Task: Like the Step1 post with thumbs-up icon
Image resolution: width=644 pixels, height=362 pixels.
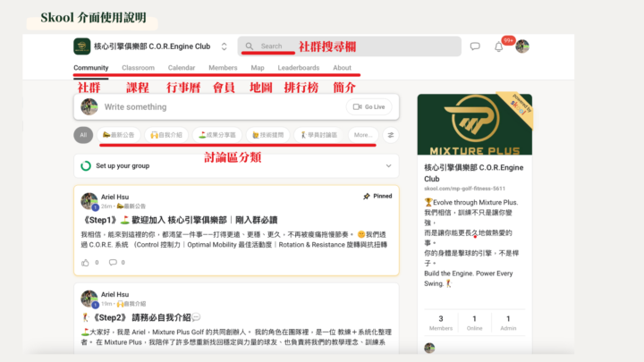Action: pos(85,263)
